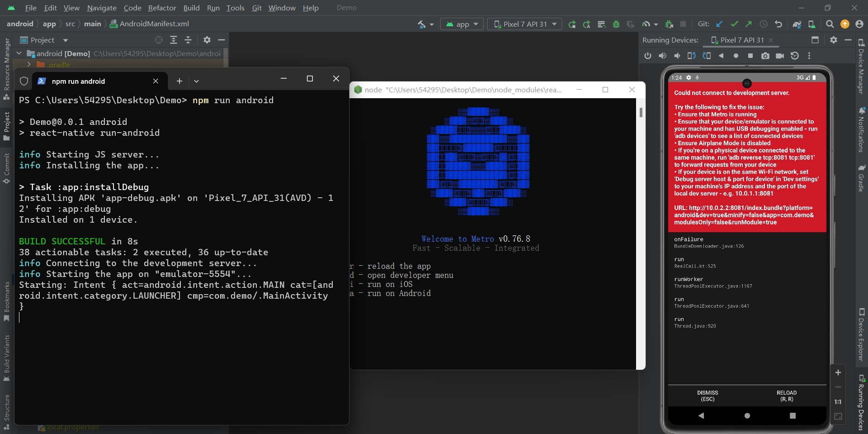Collapse the android [Demo] tree node

[x=19, y=53]
